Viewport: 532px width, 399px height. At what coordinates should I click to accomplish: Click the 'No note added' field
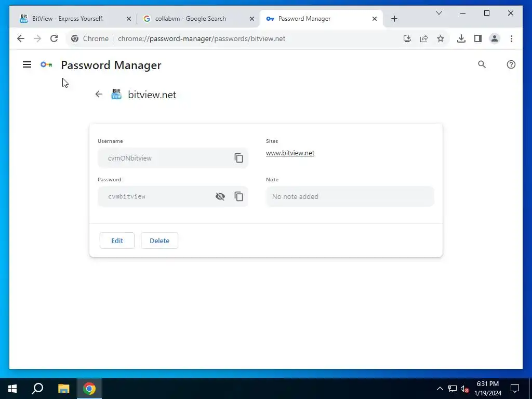point(350,196)
